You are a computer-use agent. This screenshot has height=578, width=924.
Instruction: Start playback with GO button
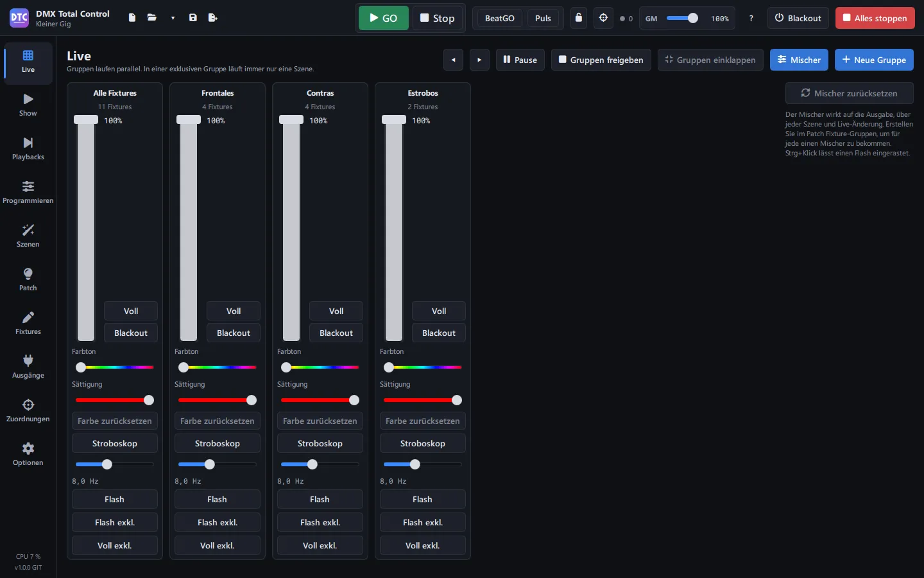(x=384, y=18)
